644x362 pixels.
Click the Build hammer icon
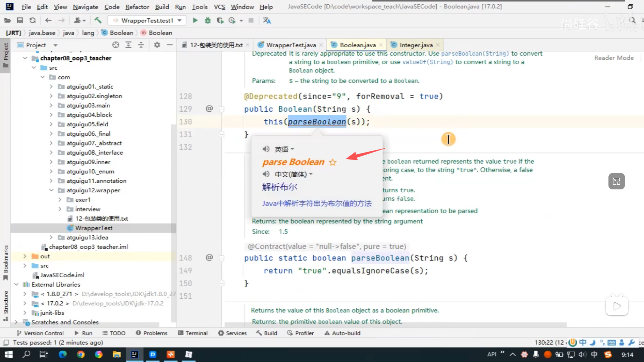[x=98, y=20]
